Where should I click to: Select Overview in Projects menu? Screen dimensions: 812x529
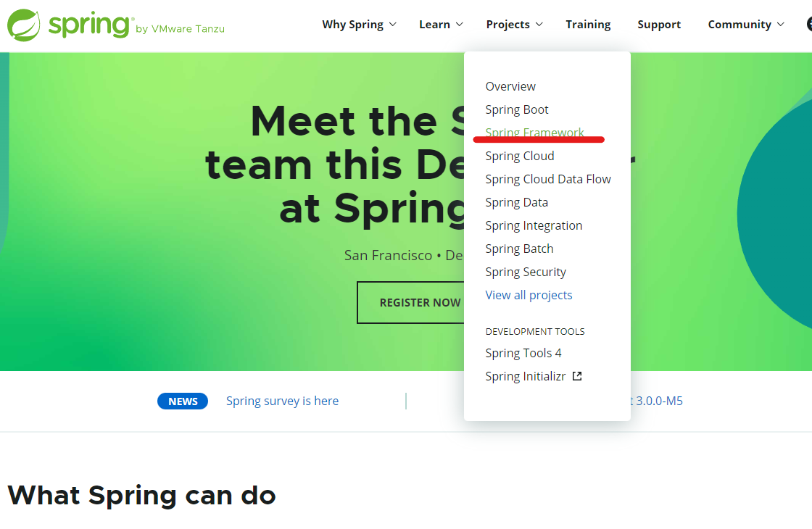click(x=510, y=86)
